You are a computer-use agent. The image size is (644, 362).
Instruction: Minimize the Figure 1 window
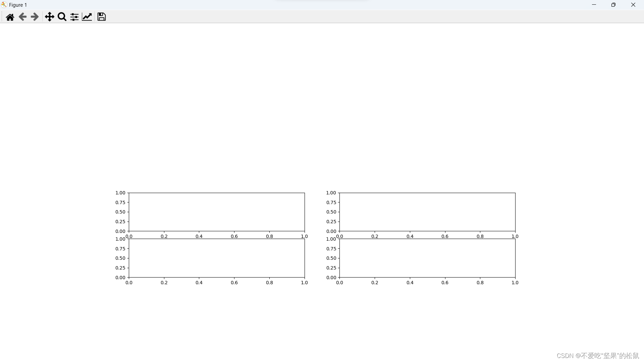594,5
